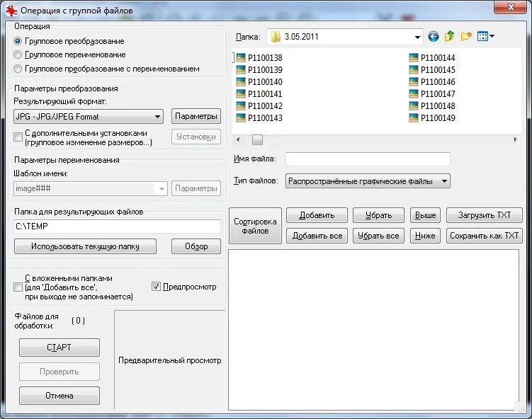532x419 pixels.
Task: Click the file list scroll left arrow
Action: (x=238, y=139)
